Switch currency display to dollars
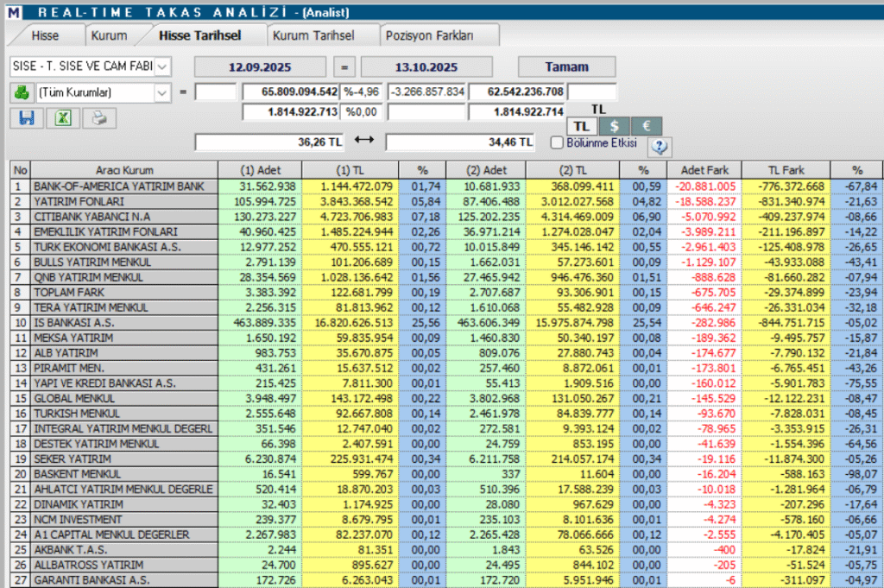Image resolution: width=884 pixels, height=588 pixels. [x=613, y=126]
